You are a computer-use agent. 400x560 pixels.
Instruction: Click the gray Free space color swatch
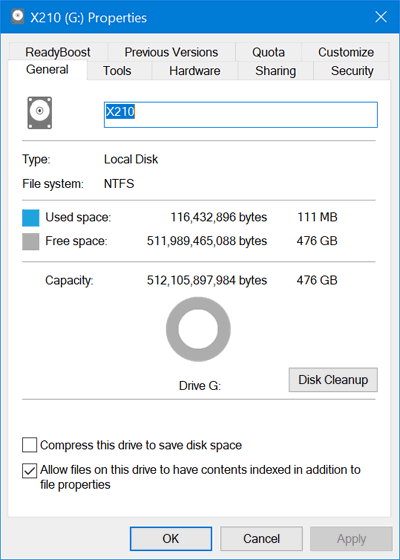pos(31,242)
